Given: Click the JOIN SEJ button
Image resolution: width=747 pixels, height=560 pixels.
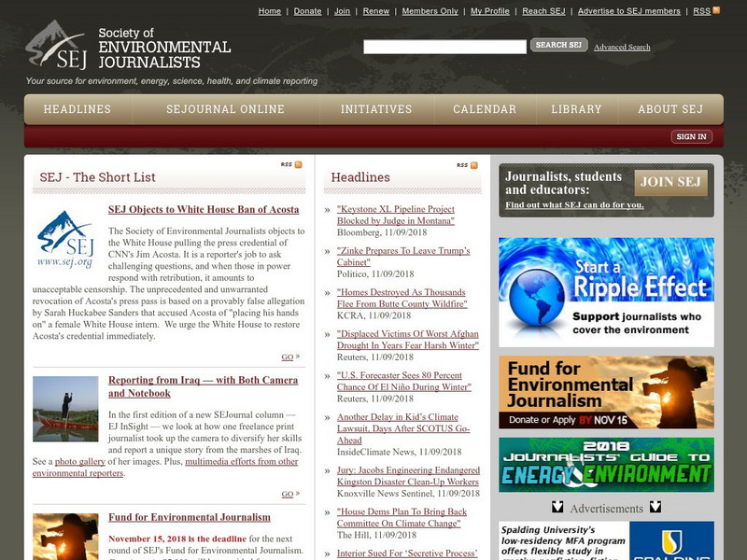Looking at the screenshot, I should pyautogui.click(x=670, y=182).
